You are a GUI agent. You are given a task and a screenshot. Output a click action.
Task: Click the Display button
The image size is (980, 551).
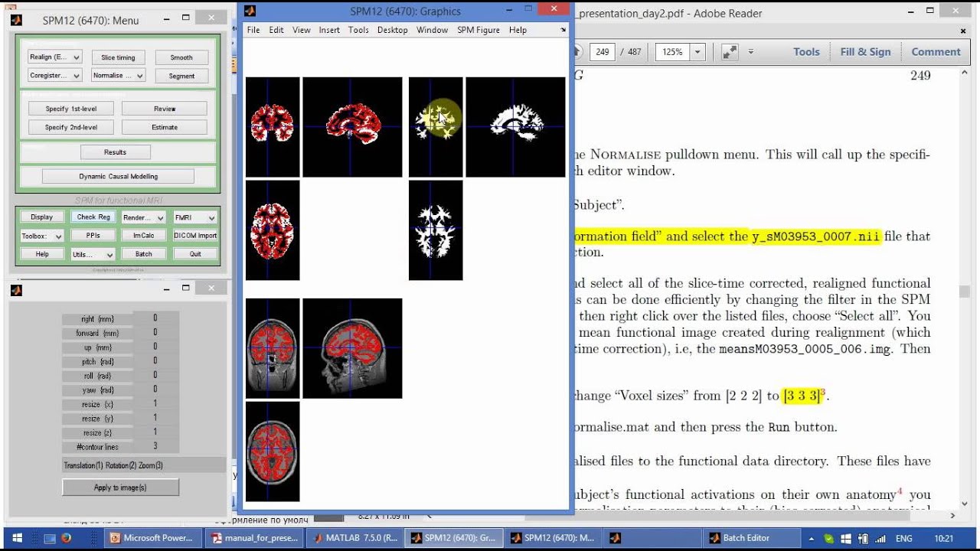tap(42, 217)
